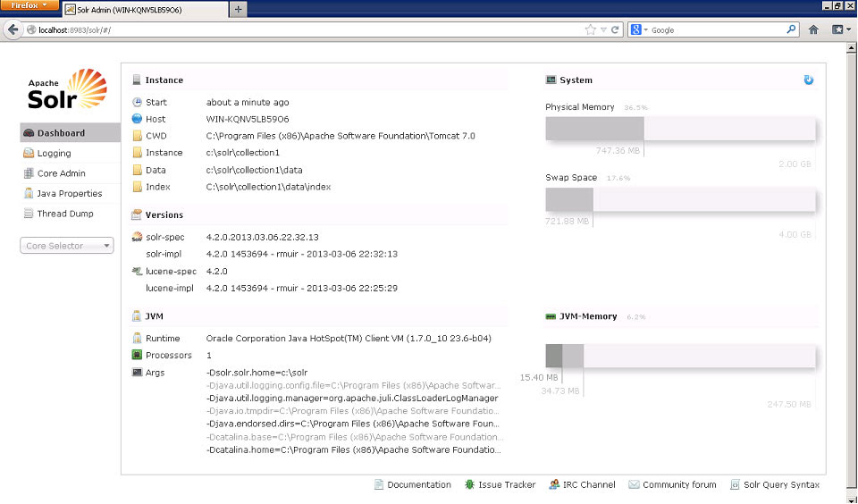
Task: Click the solr-spec Solr icon
Action: 137,237
